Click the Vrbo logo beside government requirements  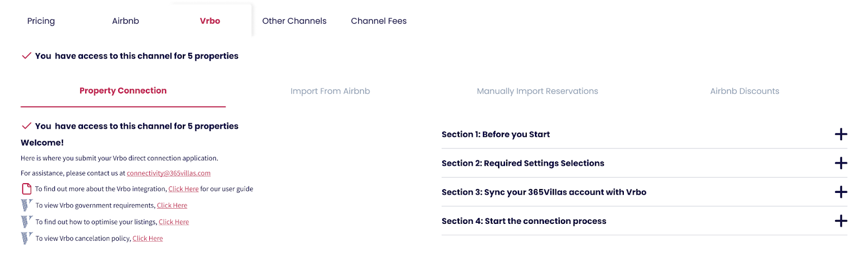26,205
